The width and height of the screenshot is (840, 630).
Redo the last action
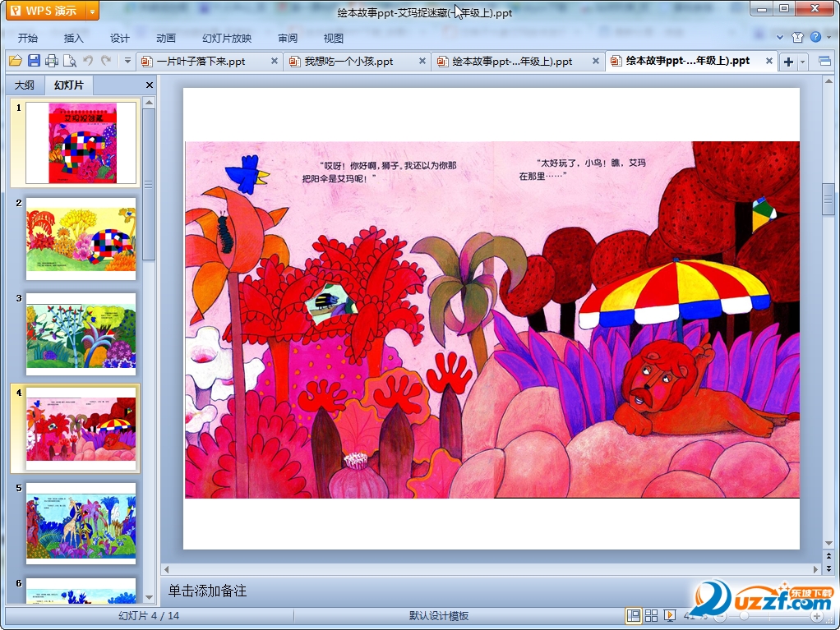[x=106, y=61]
